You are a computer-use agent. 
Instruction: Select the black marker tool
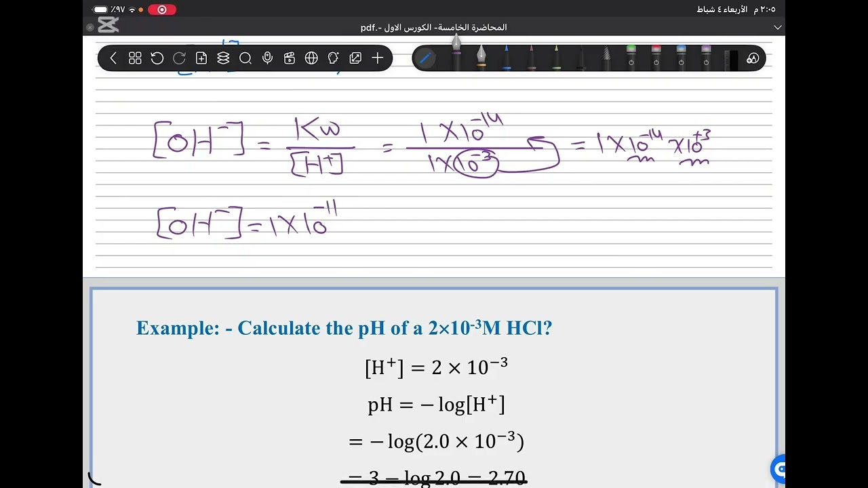(x=581, y=58)
